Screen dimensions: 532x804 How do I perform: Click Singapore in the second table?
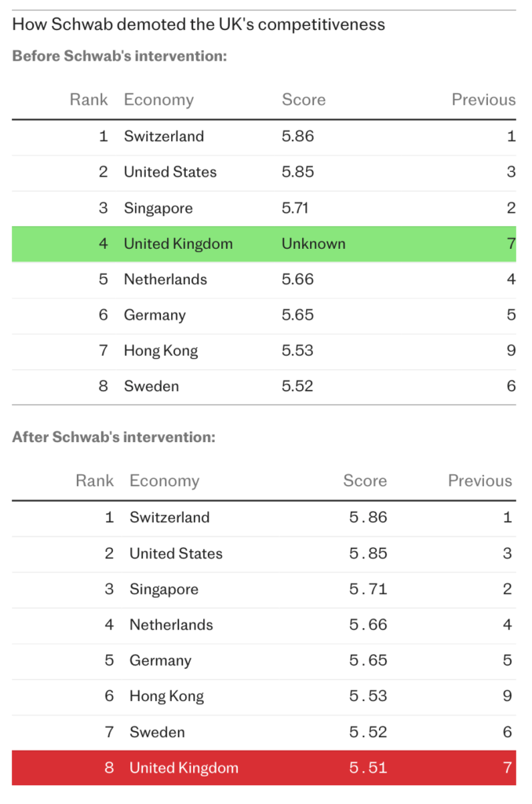[164, 589]
